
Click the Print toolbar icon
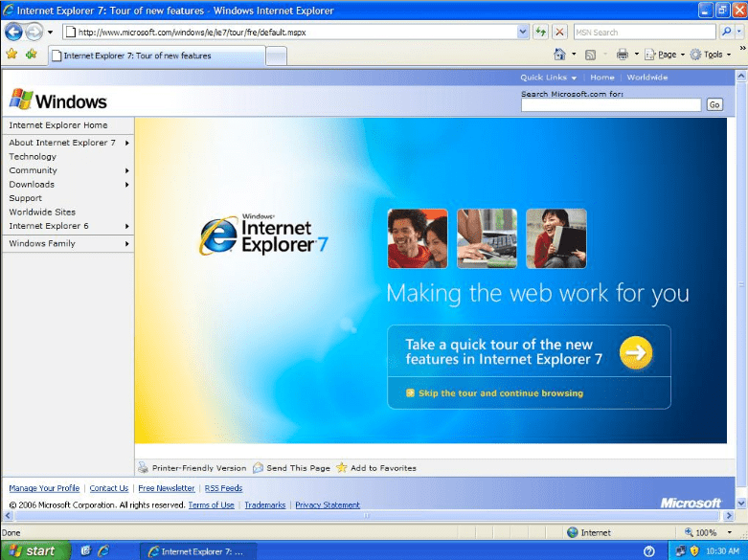pyautogui.click(x=622, y=55)
